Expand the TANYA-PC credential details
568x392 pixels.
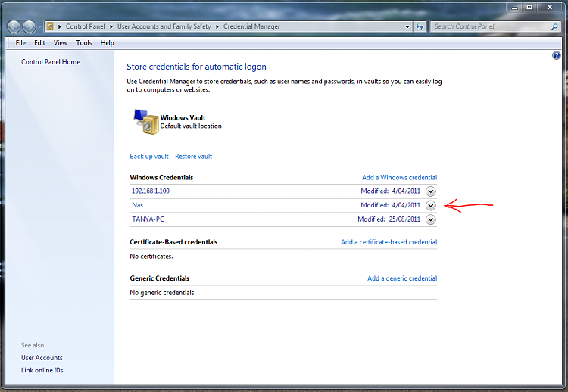431,219
